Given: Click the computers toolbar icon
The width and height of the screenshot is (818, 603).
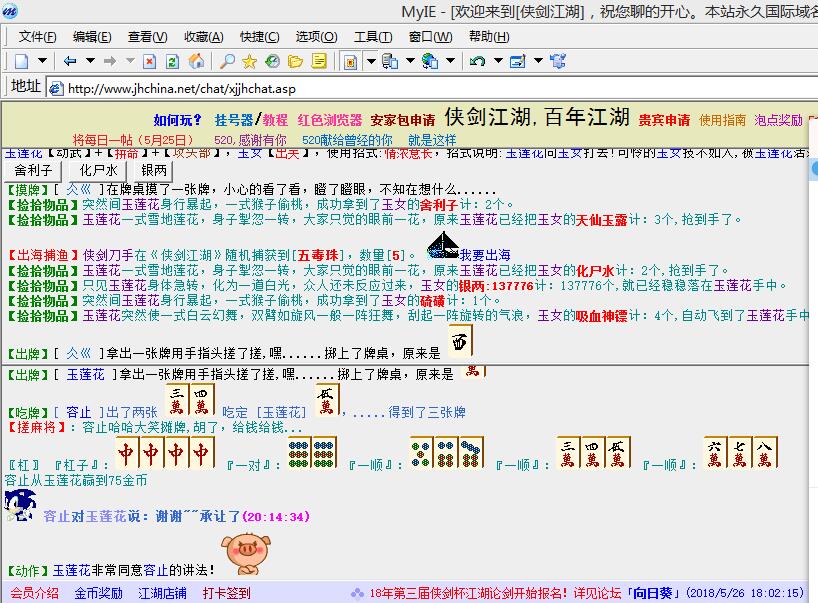Looking at the screenshot, I should (390, 61).
